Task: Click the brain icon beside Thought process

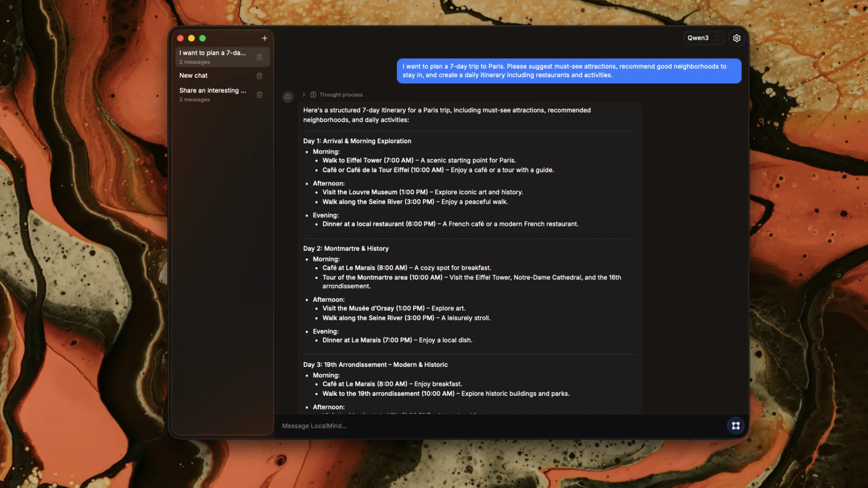Action: [x=313, y=95]
